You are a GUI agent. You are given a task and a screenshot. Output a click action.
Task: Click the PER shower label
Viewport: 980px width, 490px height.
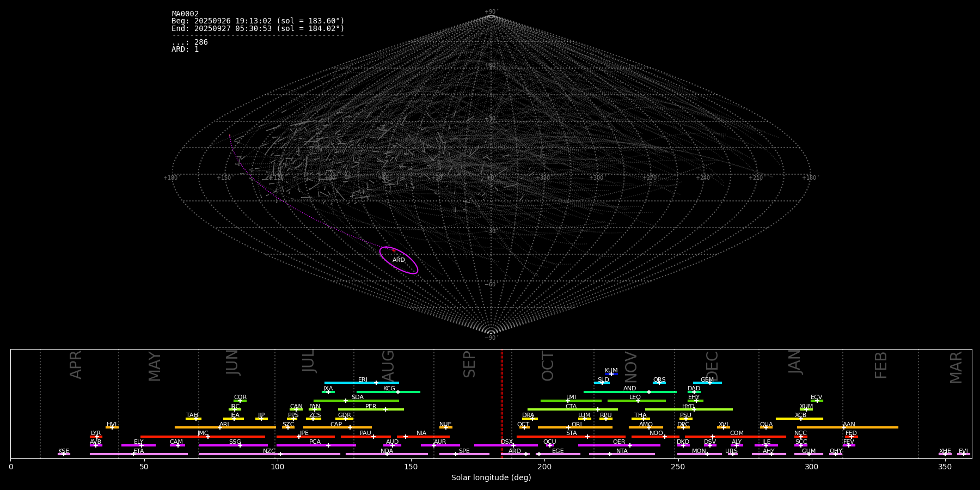coord(371,407)
